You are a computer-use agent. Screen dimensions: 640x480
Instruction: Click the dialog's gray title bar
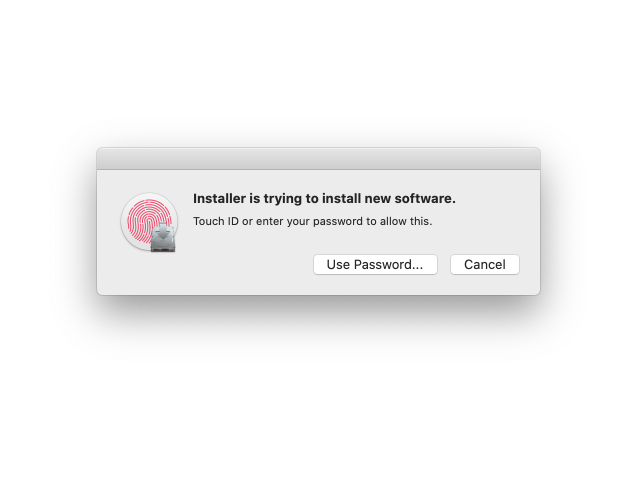coord(318,159)
